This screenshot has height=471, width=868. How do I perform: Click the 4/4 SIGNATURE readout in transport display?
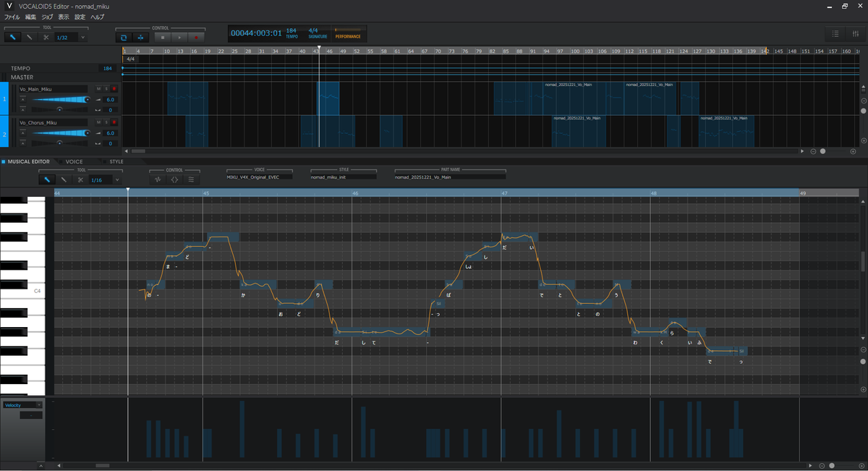[x=318, y=33]
